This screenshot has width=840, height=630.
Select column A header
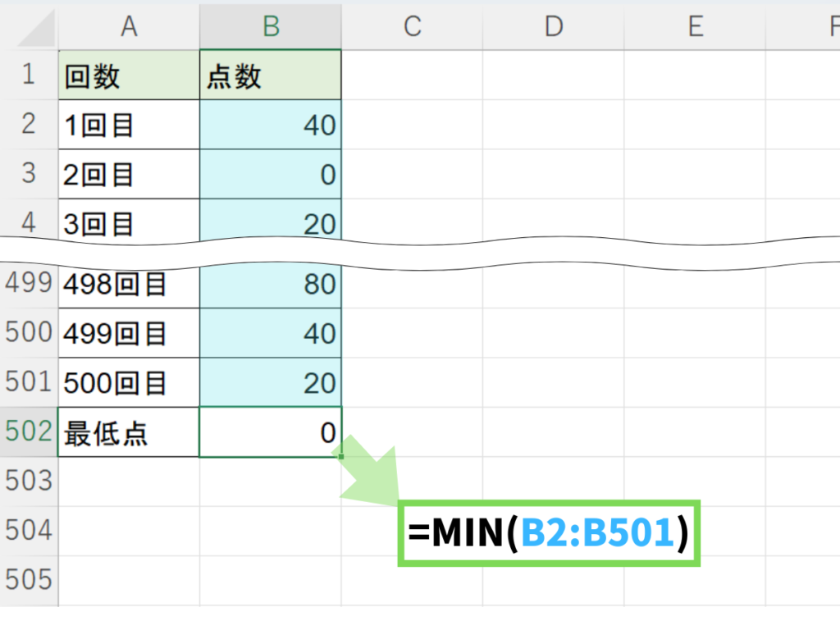pos(129,26)
